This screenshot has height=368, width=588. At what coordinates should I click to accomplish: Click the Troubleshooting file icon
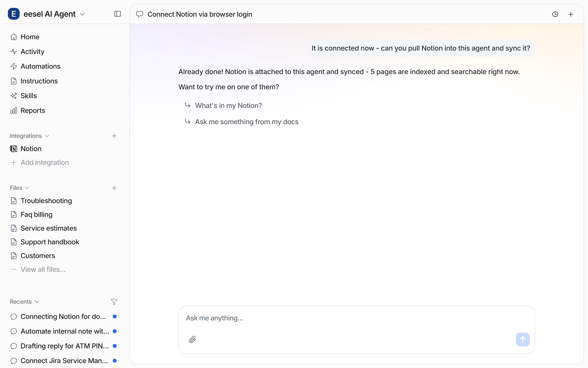coord(14,201)
